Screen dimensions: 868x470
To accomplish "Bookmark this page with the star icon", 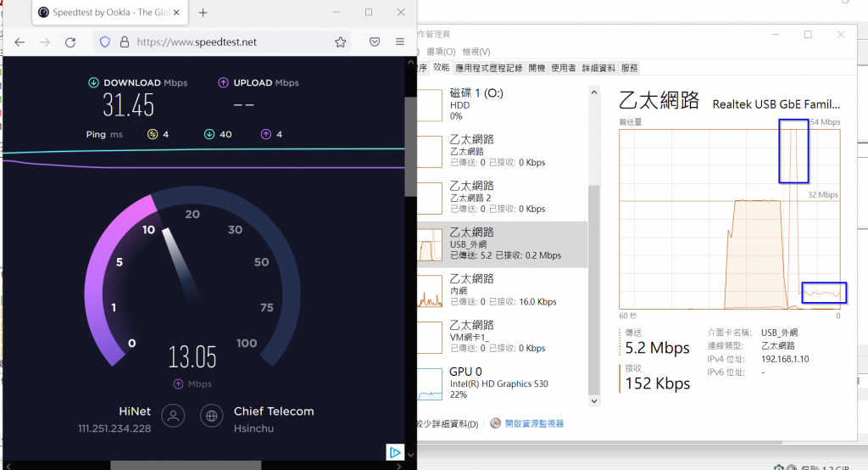I will pos(341,42).
